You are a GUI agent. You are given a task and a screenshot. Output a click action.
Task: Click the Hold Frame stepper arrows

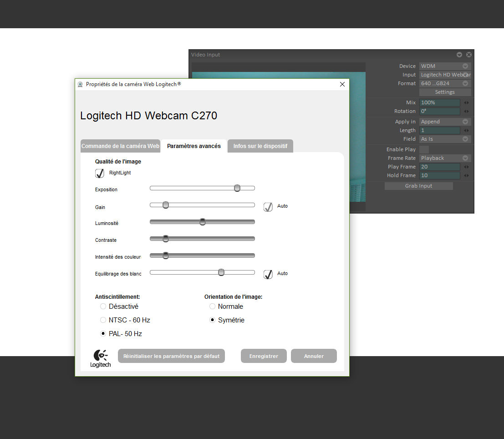click(x=466, y=175)
